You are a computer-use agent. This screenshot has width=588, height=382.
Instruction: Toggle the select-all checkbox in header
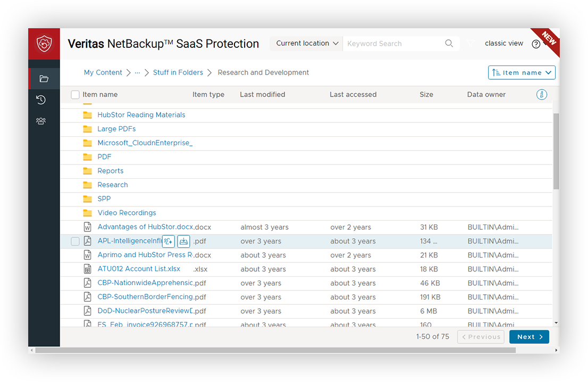point(75,95)
